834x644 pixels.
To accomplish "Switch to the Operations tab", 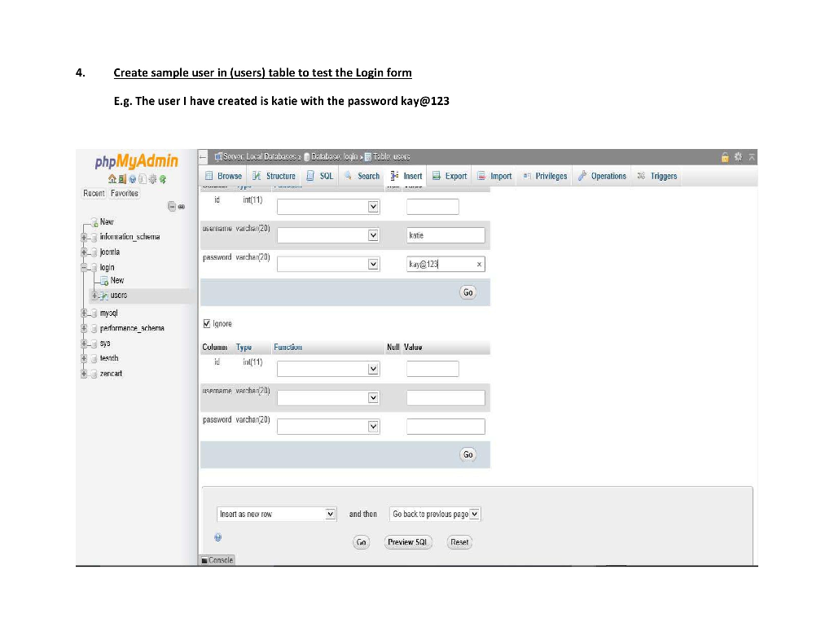I will 602,175.
